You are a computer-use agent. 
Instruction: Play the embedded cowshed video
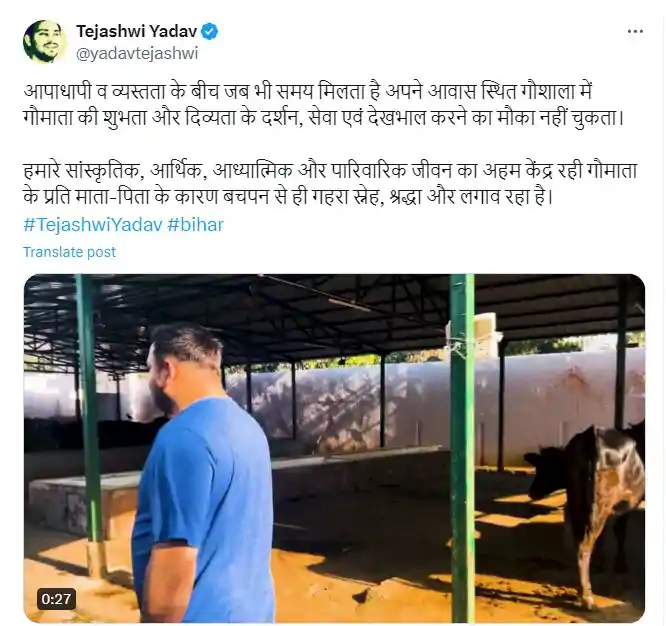tap(334, 448)
